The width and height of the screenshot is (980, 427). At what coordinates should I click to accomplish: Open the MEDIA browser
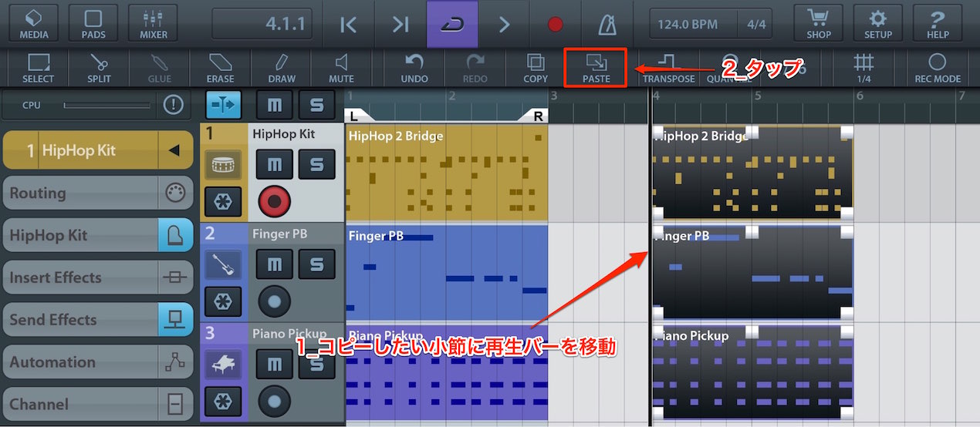pyautogui.click(x=33, y=23)
